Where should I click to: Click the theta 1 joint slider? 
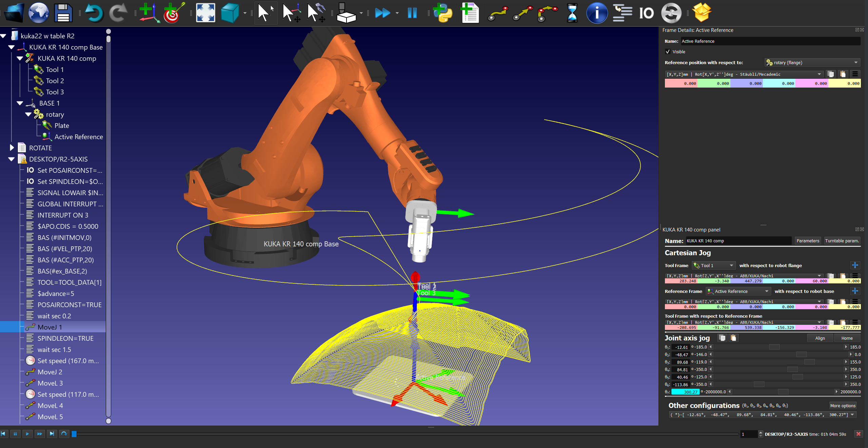(x=774, y=347)
